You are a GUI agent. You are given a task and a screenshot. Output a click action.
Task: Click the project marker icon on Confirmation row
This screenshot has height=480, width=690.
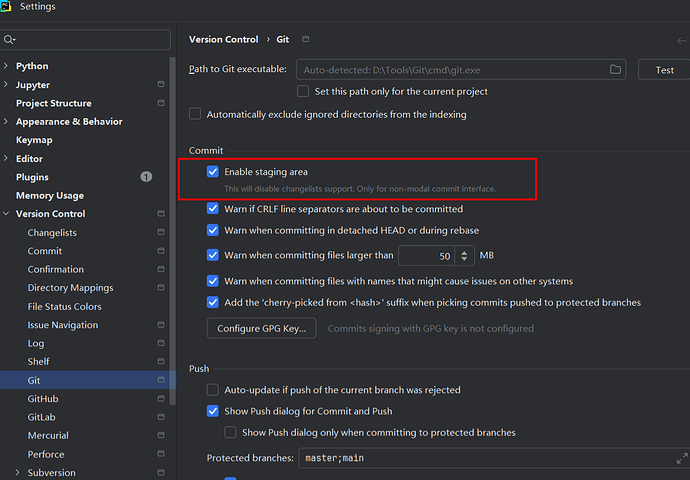[161, 269]
